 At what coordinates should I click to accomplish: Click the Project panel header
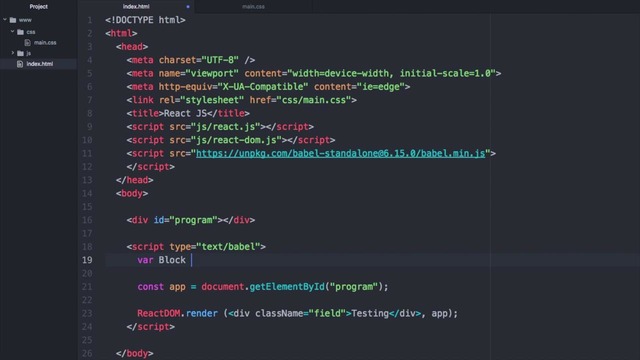point(38,7)
